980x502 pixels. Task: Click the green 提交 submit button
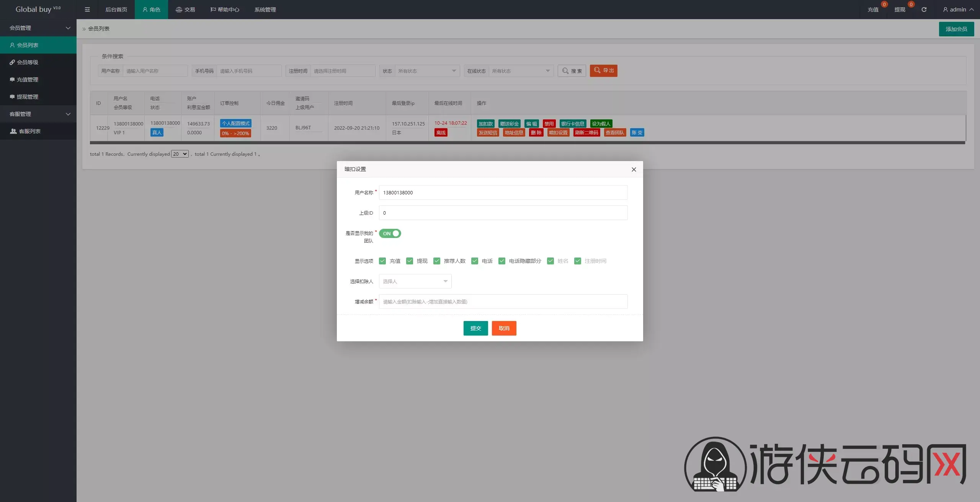tap(475, 328)
